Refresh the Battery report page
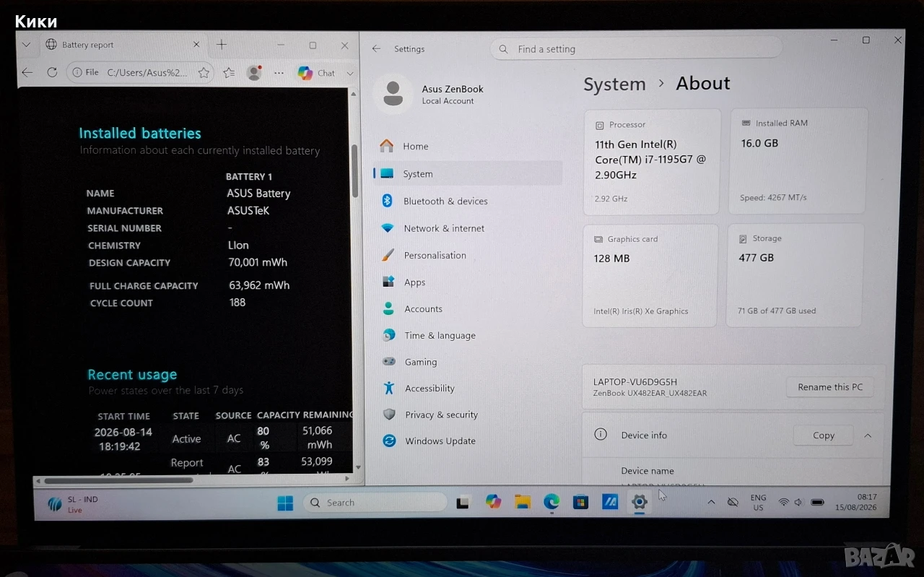Viewport: 924px width, 577px height. coord(52,72)
